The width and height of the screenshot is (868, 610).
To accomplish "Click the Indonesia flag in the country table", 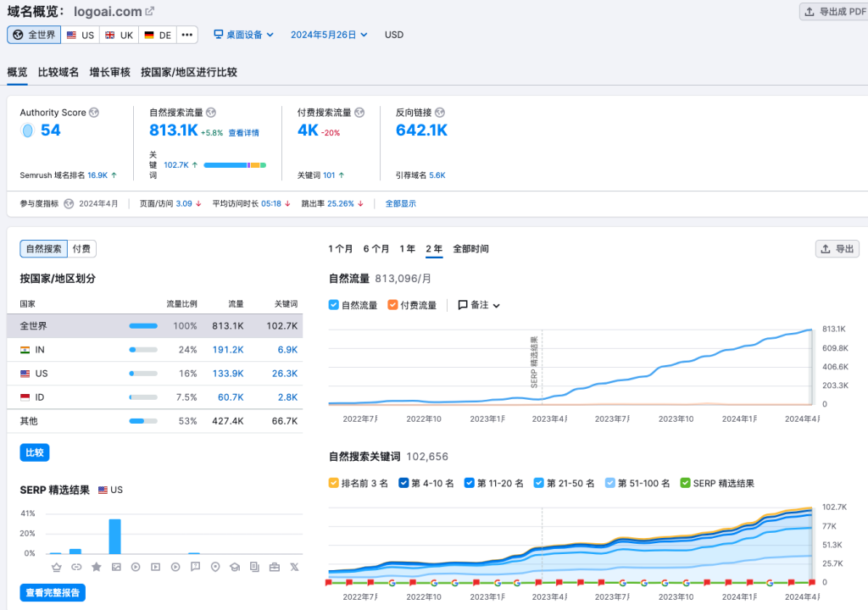I will pos(25,397).
